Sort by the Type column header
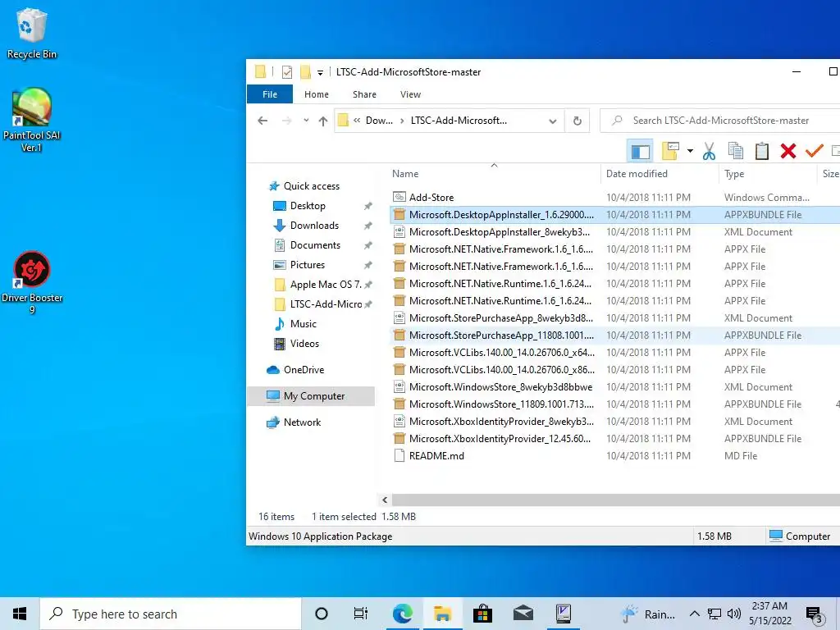This screenshot has height=630, width=840. [734, 174]
